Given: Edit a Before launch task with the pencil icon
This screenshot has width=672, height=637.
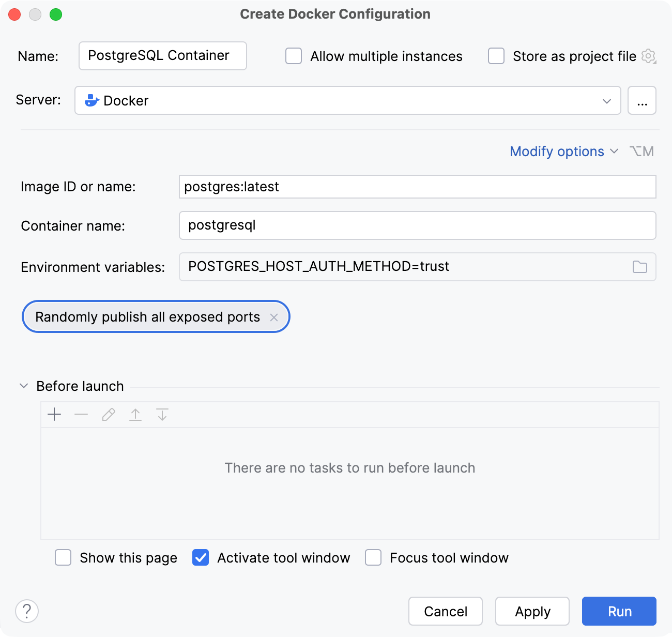Looking at the screenshot, I should point(108,414).
